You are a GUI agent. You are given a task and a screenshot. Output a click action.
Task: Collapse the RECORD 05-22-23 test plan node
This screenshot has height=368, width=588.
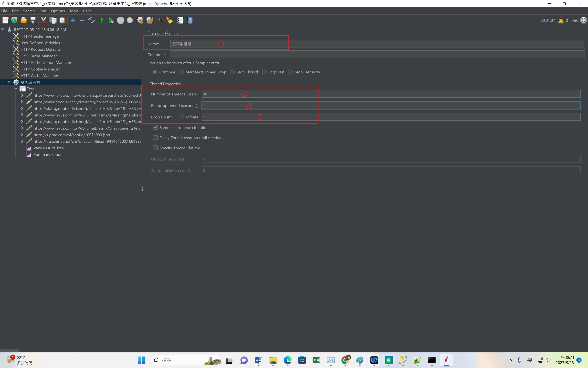click(x=3, y=29)
